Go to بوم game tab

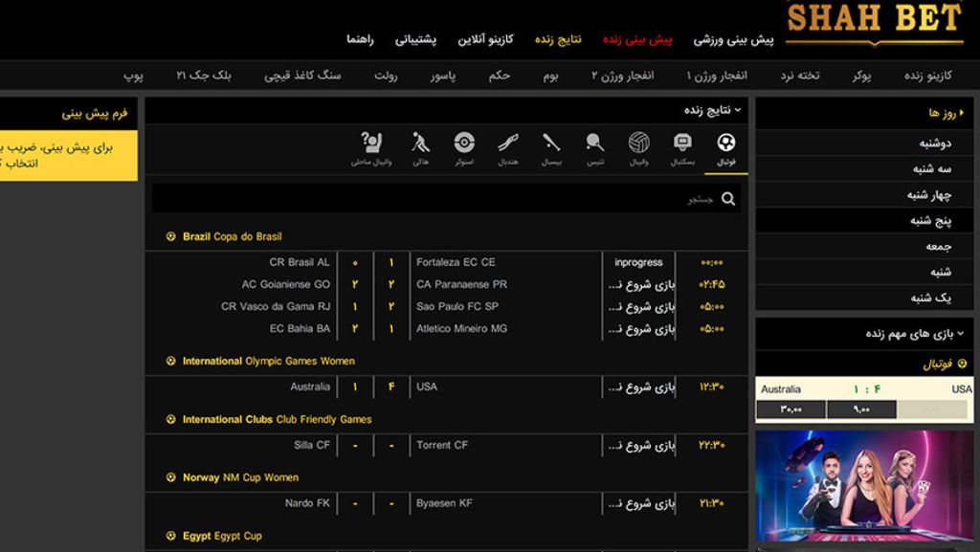point(550,76)
